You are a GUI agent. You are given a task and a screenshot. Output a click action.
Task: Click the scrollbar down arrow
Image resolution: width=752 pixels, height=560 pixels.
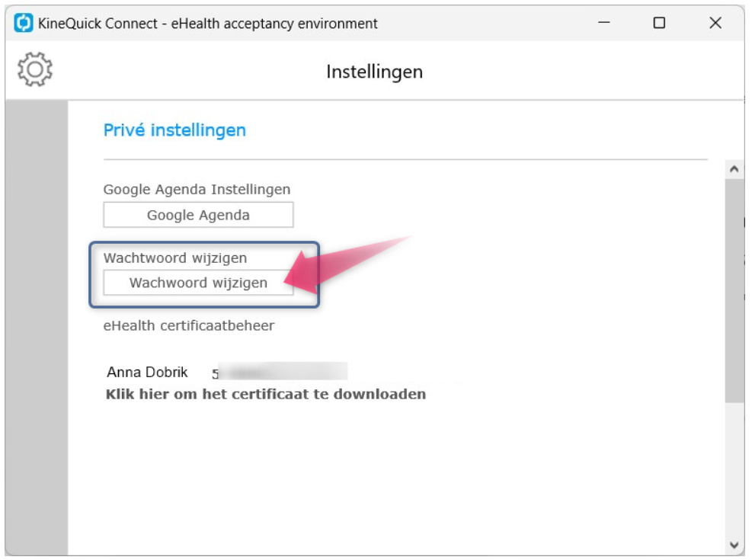click(x=734, y=545)
